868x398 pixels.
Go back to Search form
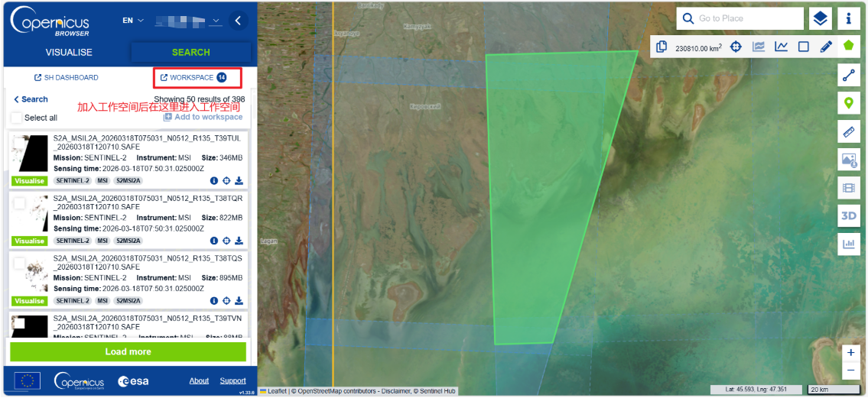(x=31, y=99)
